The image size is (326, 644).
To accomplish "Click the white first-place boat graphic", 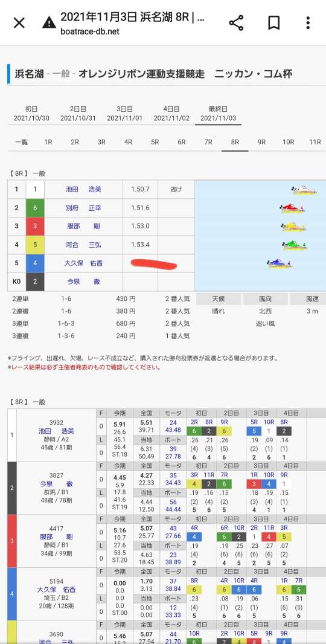I will coord(304,190).
